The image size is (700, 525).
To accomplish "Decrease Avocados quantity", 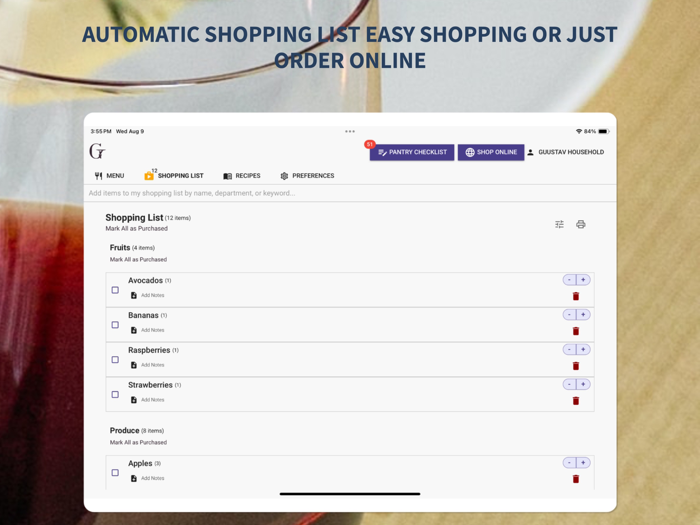I will pyautogui.click(x=569, y=280).
